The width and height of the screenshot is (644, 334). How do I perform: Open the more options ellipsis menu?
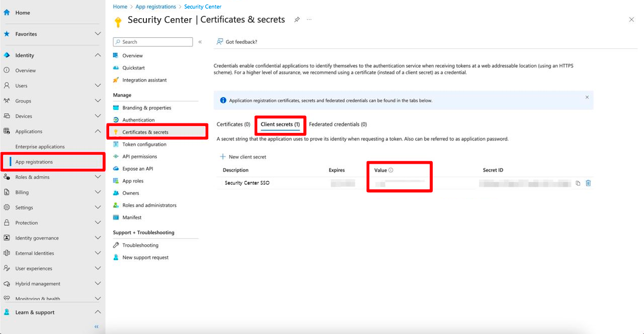309,20
